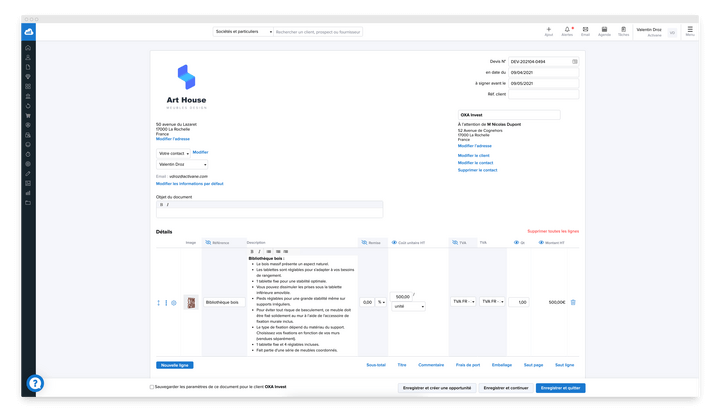Toggle visibility of the hidden TVA column
The width and height of the screenshot is (720, 412).
pos(455,243)
